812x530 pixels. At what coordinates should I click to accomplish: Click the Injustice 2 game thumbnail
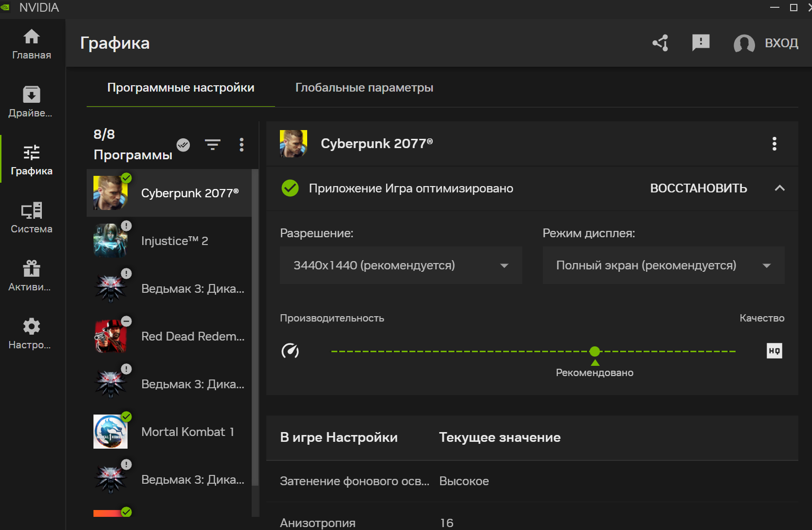[111, 241]
